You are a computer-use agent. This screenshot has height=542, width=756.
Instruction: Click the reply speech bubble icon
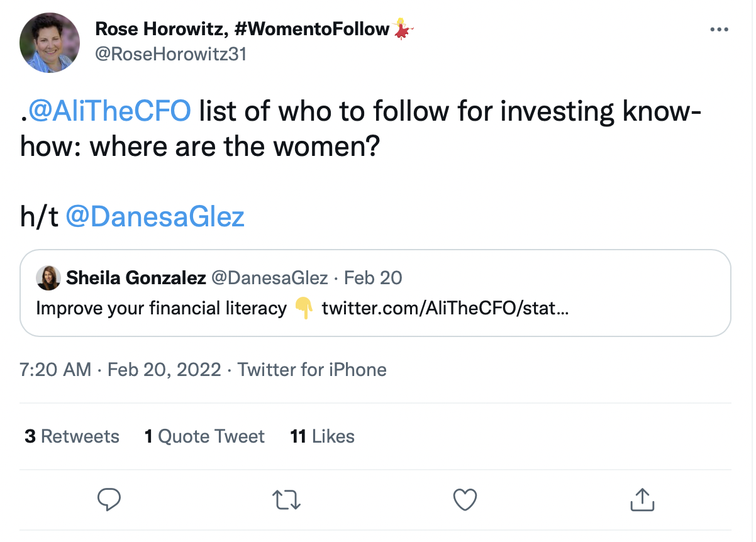(109, 500)
